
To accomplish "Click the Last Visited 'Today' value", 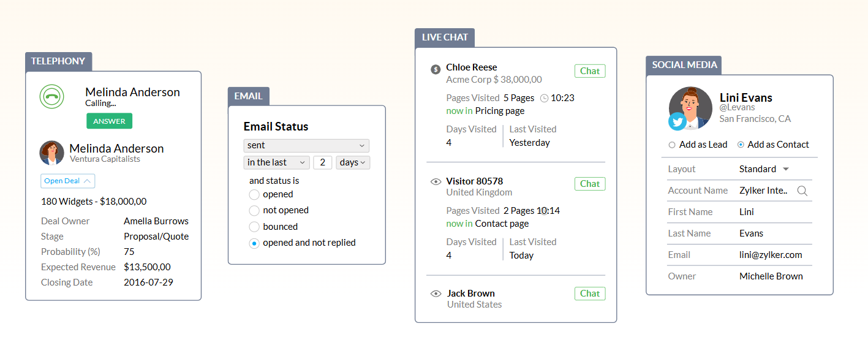I will (521, 256).
